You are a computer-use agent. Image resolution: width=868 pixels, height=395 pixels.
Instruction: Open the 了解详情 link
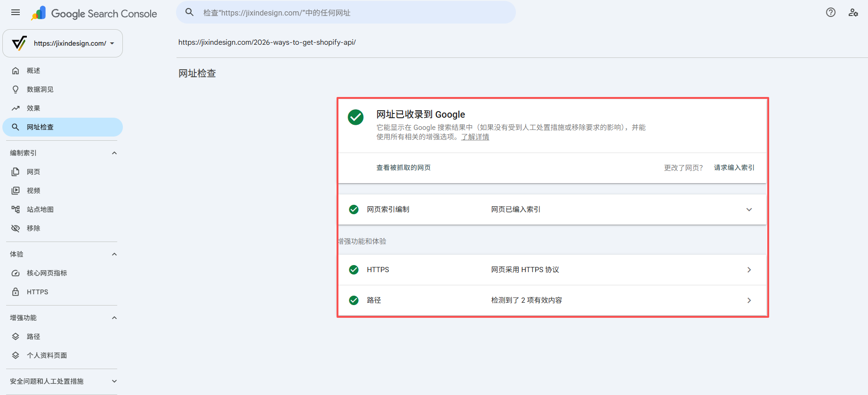(475, 137)
